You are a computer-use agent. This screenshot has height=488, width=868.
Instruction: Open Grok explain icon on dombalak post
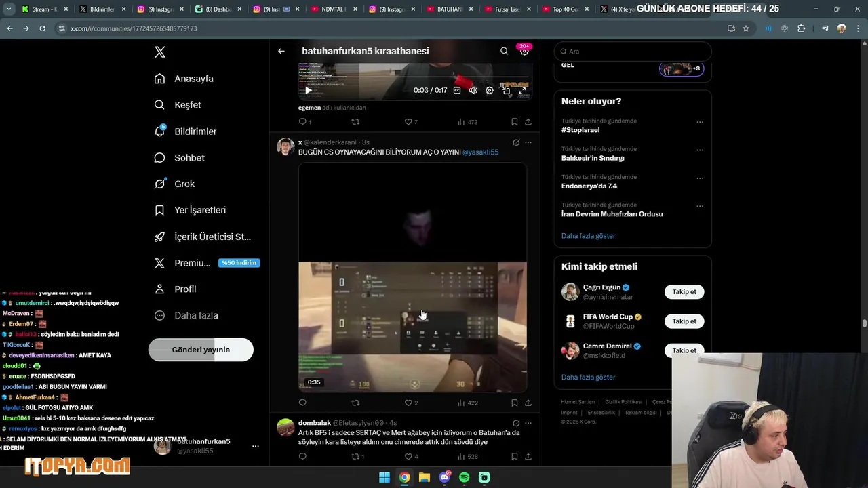click(516, 423)
